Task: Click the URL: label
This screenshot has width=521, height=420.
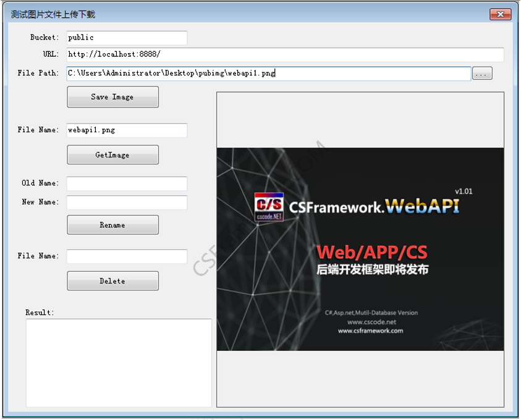Action: [x=51, y=54]
